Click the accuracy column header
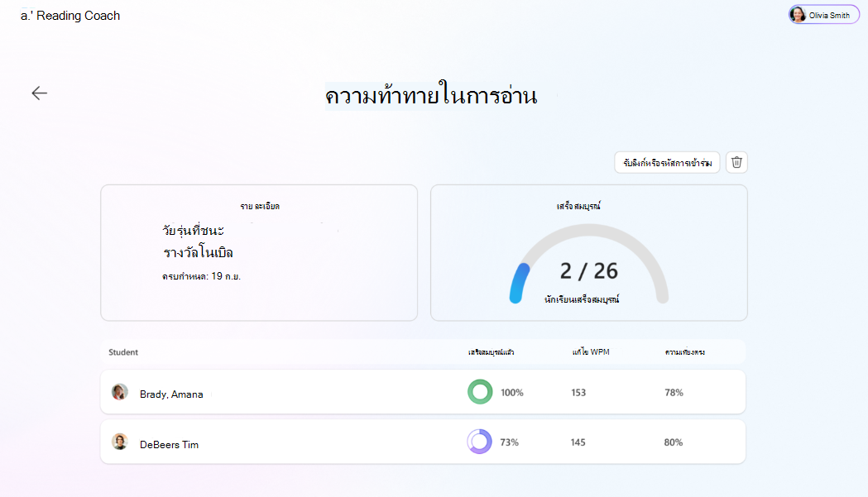 click(x=685, y=352)
